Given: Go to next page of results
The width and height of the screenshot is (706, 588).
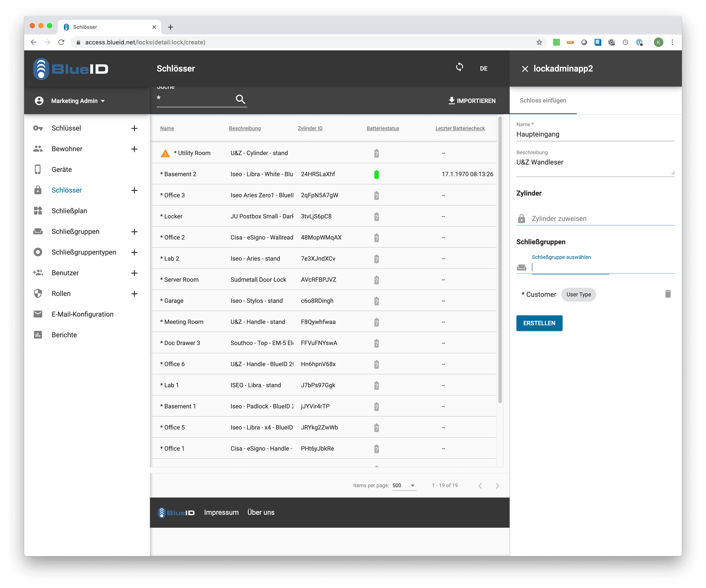Looking at the screenshot, I should (x=497, y=485).
